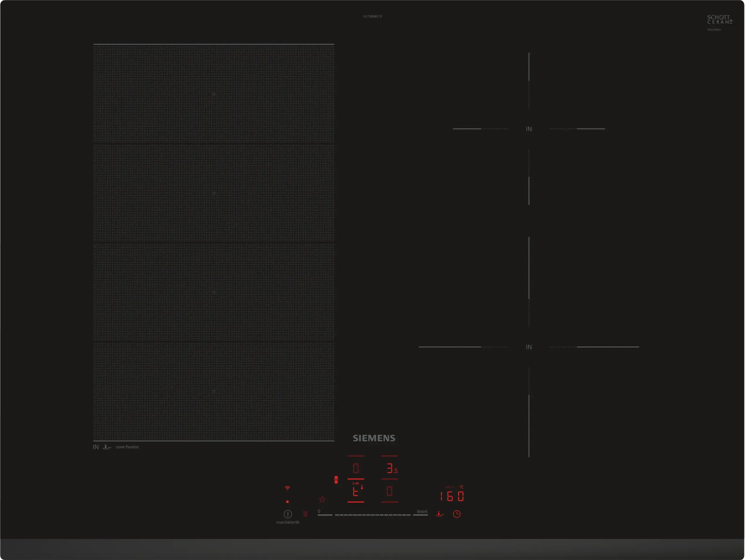Viewport: 745px width, 560px height.
Task: Tap the red pause bars icon
Action: (305, 514)
